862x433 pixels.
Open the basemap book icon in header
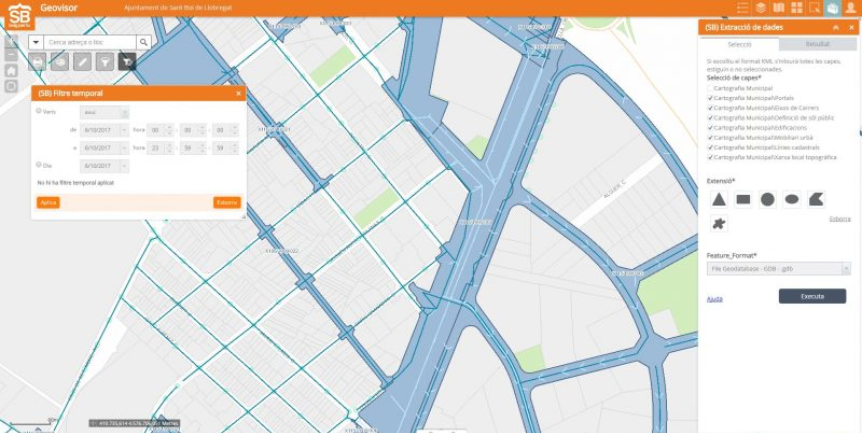click(x=778, y=8)
